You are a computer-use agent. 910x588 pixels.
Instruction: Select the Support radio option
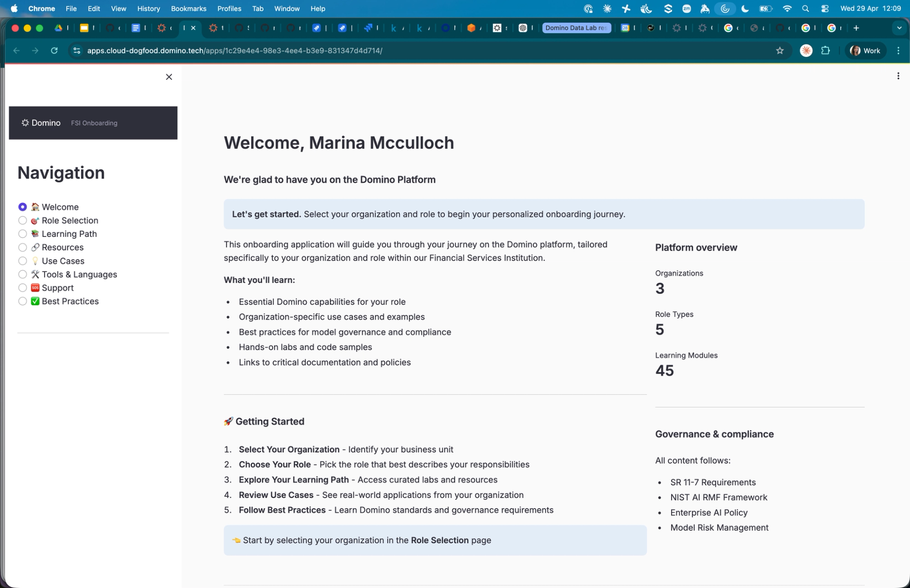pyautogui.click(x=22, y=288)
